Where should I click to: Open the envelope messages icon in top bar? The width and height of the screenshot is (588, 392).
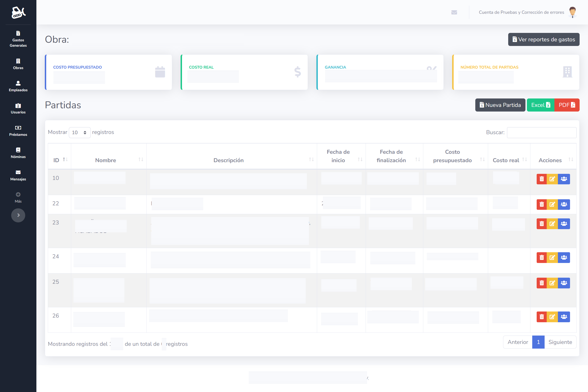pyautogui.click(x=454, y=12)
